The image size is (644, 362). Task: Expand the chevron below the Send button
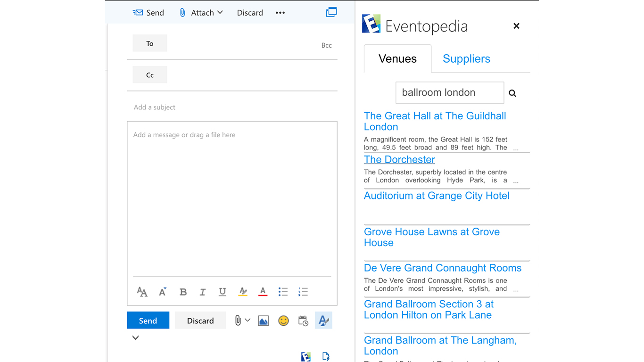pos(135,337)
